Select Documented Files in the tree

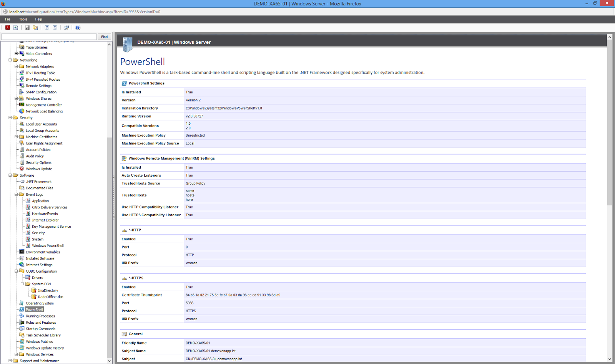(39, 188)
